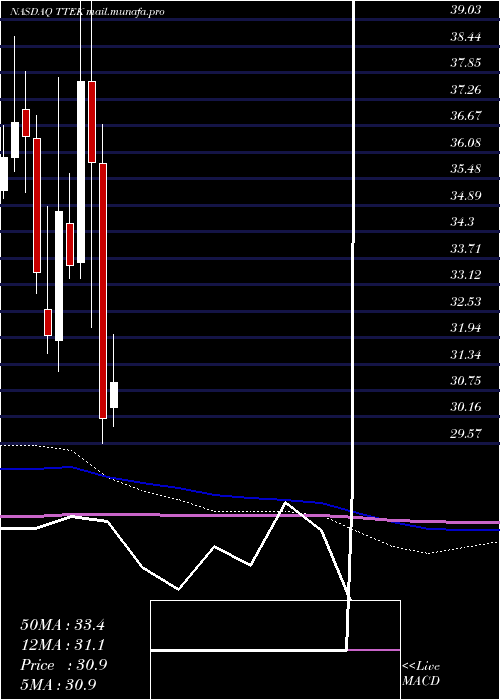Click the 12MA : 31.1 readout

(62, 645)
